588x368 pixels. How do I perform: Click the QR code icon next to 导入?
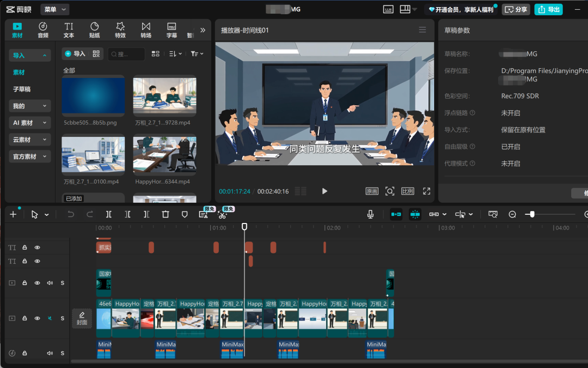96,53
